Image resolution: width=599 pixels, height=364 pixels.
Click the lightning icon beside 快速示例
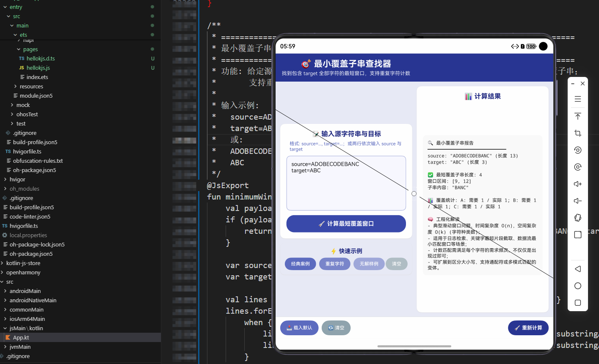[x=334, y=251]
